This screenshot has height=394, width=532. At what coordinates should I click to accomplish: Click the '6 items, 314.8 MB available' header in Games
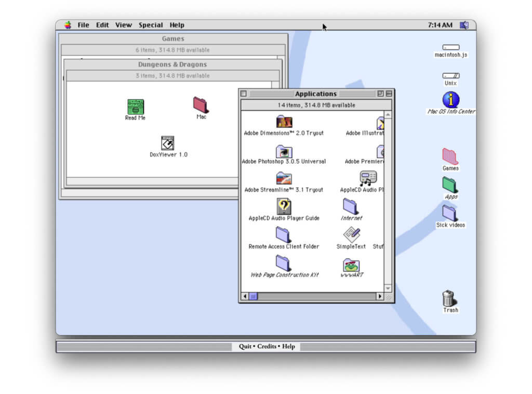pyautogui.click(x=172, y=50)
